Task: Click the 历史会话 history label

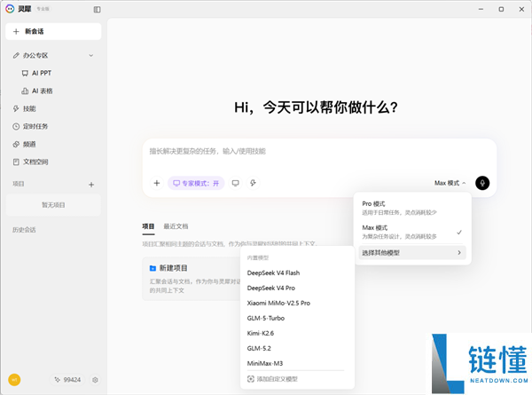Action: [x=24, y=230]
